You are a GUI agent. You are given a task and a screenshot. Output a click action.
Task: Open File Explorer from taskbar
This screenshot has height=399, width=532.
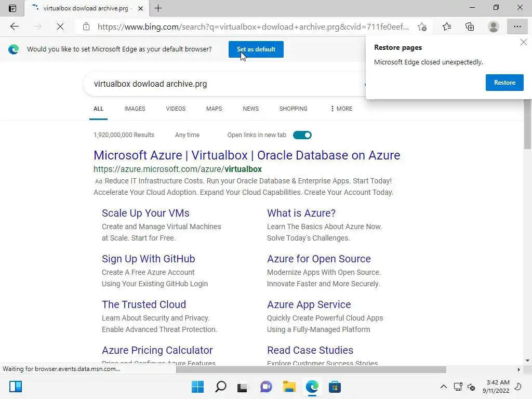coord(289,387)
